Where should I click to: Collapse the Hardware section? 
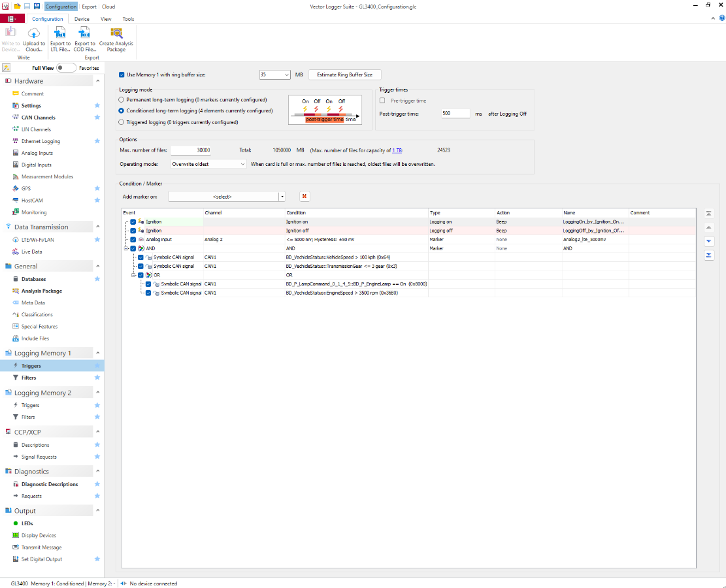point(98,81)
